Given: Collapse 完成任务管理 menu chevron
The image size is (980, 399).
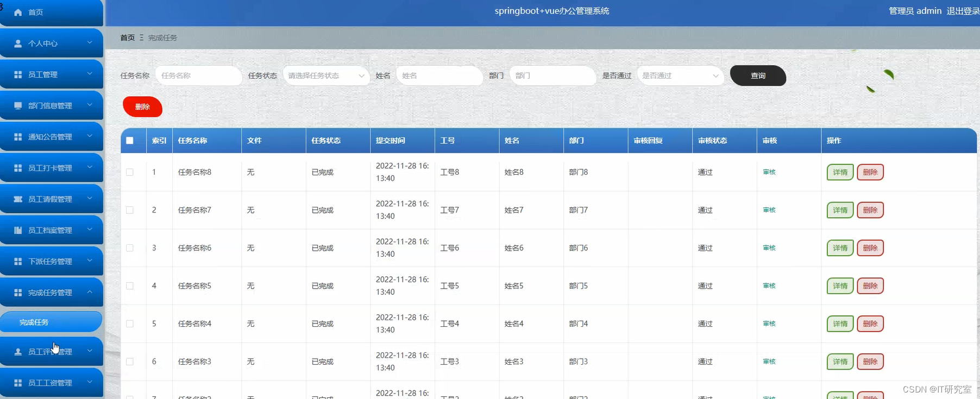Looking at the screenshot, I should (x=90, y=292).
